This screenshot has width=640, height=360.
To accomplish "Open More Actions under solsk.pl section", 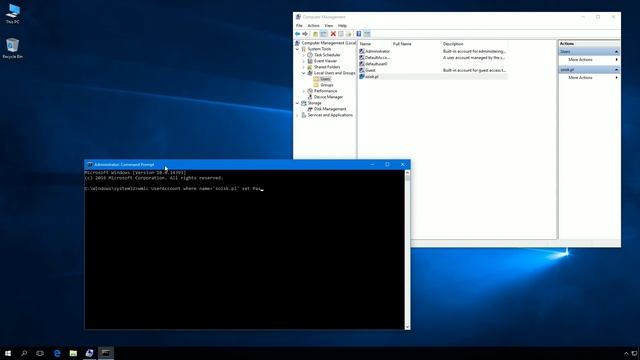I will tap(589, 78).
